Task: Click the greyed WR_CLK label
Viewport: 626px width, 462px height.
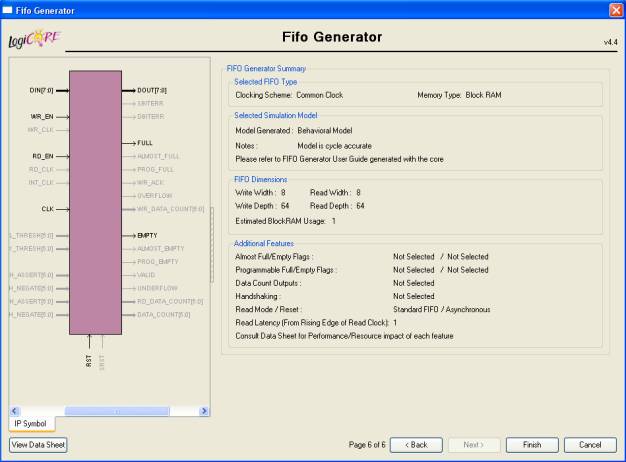Action: click(41, 130)
